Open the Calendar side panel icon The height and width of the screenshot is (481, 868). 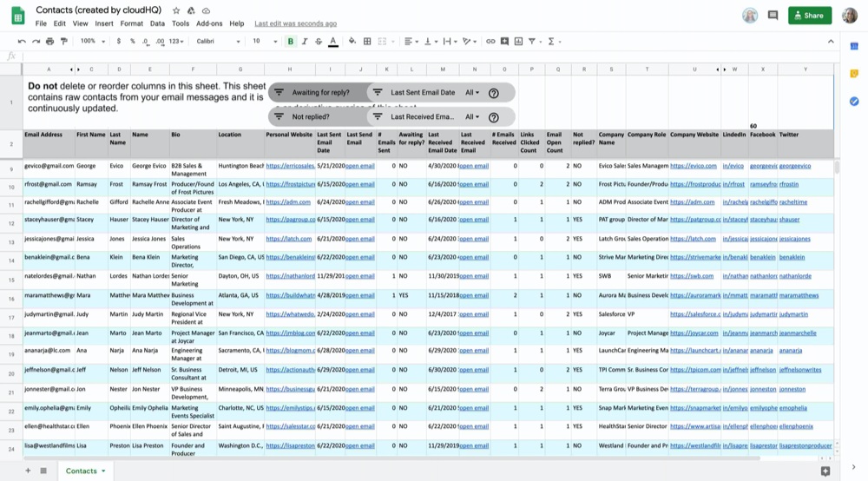(x=854, y=47)
